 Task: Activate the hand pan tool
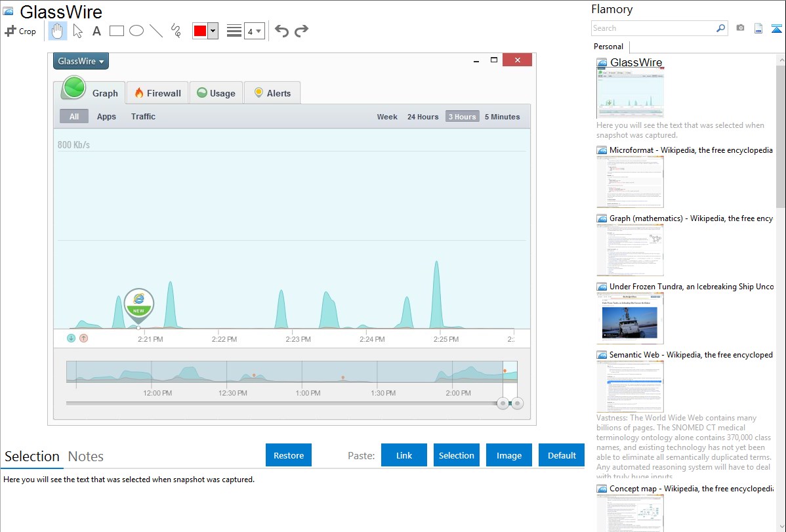click(57, 31)
